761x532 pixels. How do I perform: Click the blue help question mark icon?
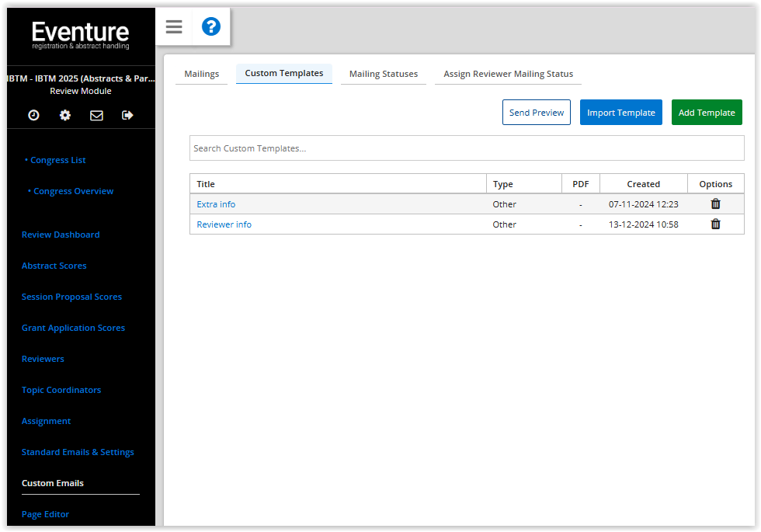[x=210, y=26]
